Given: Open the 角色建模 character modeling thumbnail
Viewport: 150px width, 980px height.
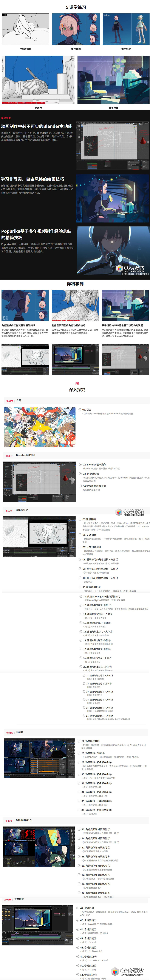Looking at the screenshot, I should coord(76,29).
